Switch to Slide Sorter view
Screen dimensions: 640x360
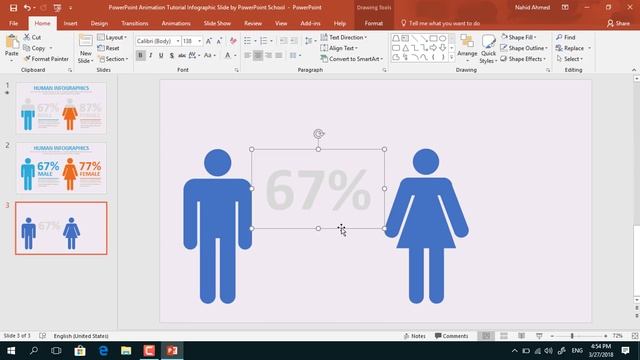(504, 336)
